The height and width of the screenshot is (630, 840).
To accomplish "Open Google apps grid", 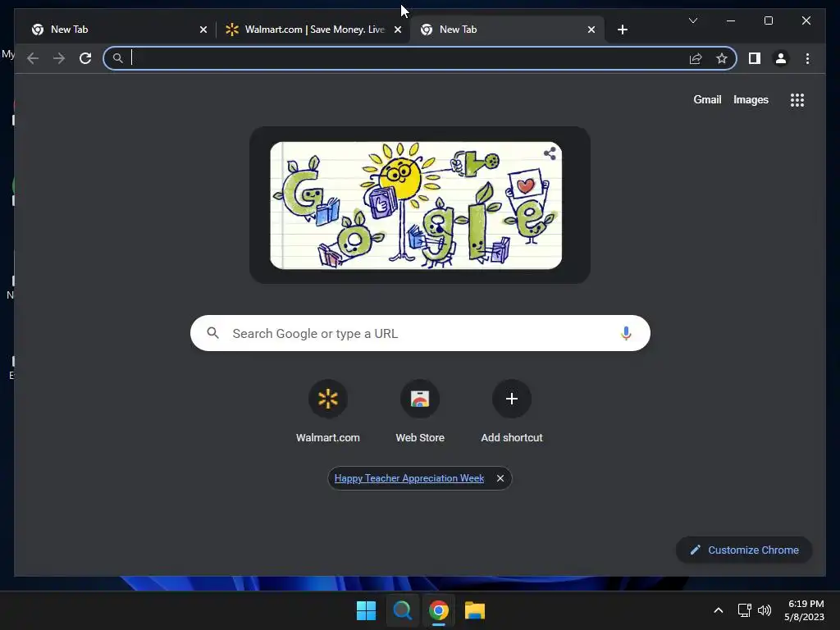I will (797, 100).
